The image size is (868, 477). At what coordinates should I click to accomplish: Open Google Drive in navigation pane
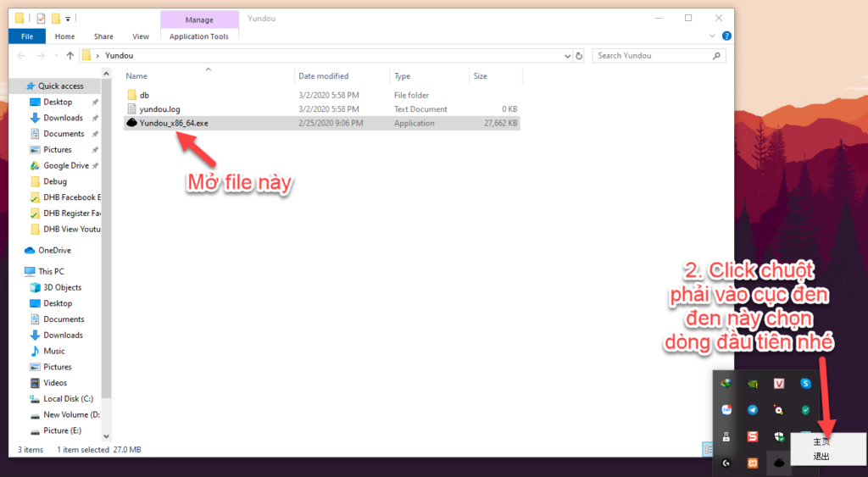pyautogui.click(x=65, y=165)
